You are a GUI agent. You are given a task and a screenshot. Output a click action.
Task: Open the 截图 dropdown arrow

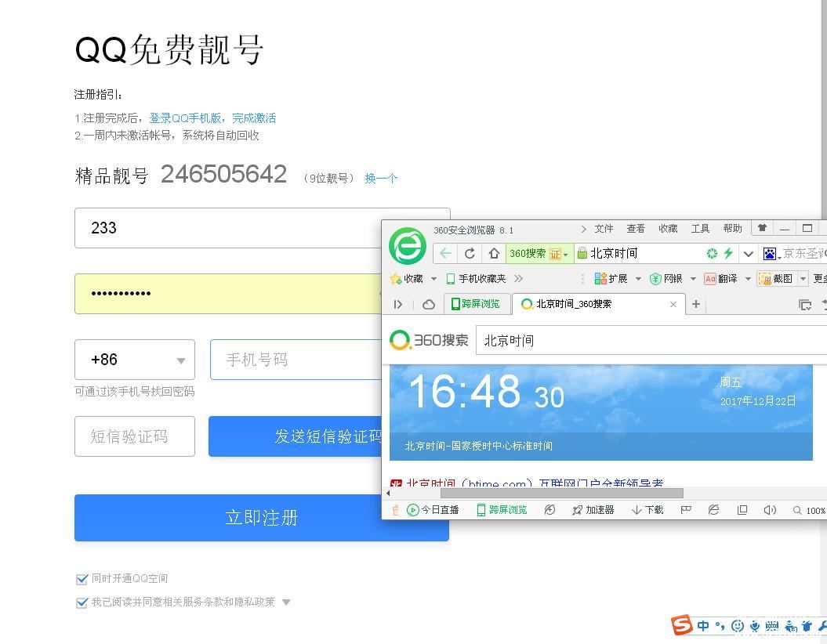tap(803, 279)
